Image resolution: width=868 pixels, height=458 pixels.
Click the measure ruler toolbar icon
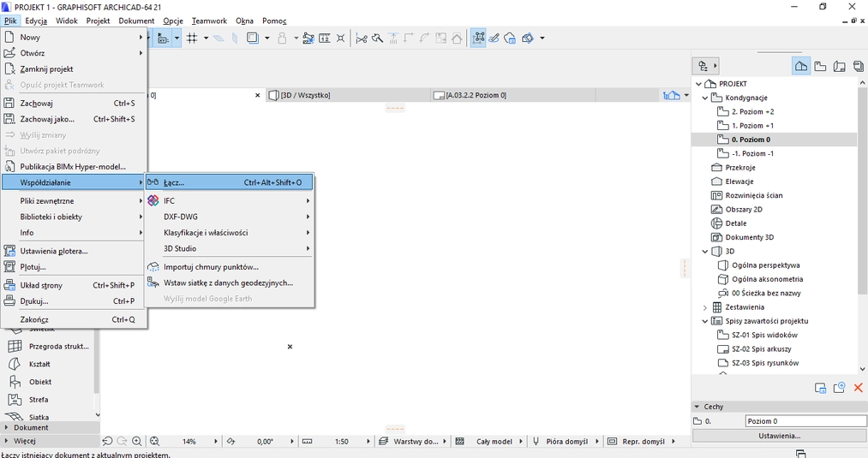(325, 39)
